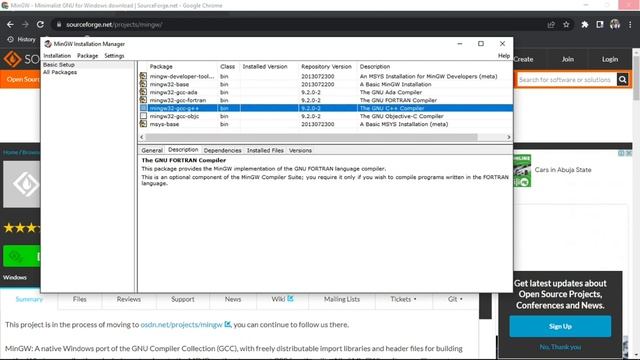Toggle the mingw32-gcc-g++ package checkbox
The width and height of the screenshot is (640, 360).
pyautogui.click(x=143, y=108)
